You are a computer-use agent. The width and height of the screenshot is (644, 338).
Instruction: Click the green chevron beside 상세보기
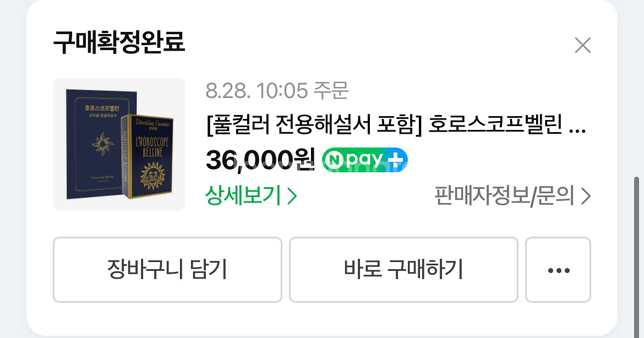(292, 196)
